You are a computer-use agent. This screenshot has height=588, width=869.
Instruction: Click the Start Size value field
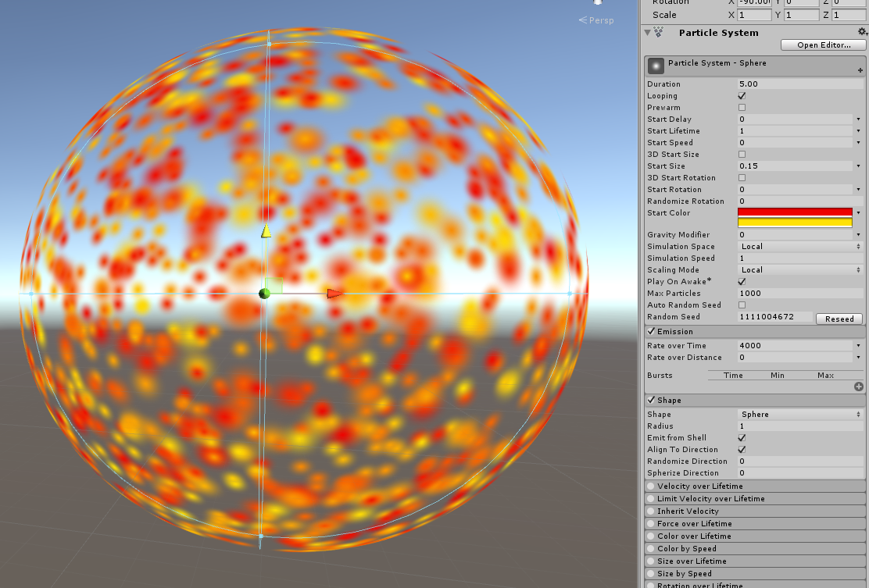click(796, 166)
